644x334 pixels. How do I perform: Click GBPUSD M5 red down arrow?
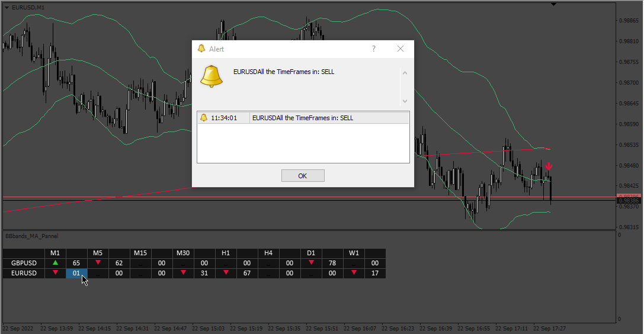(x=98, y=262)
